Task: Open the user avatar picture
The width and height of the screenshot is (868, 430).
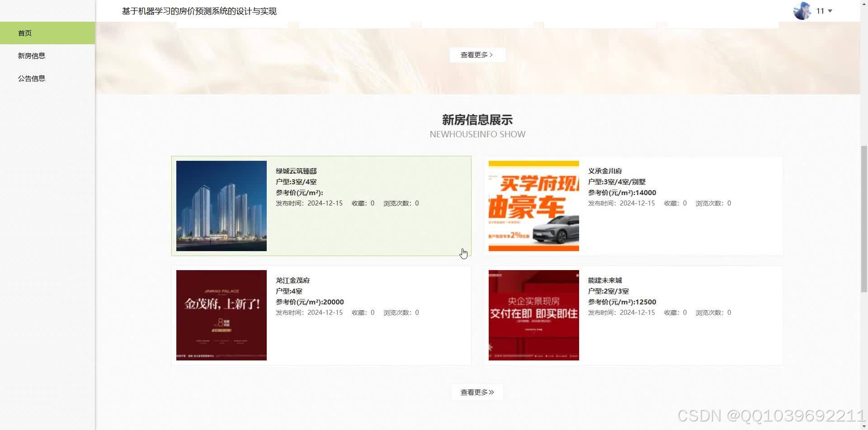Action: click(x=802, y=11)
